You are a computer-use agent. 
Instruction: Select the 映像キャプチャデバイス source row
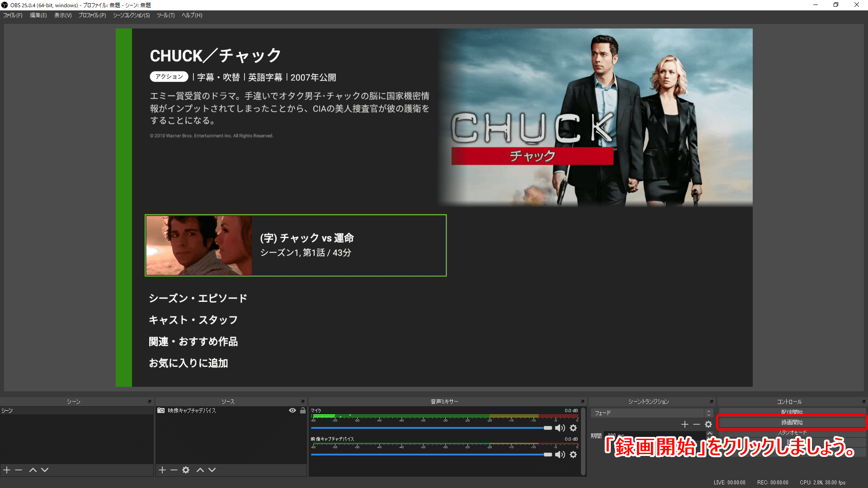tap(231, 411)
